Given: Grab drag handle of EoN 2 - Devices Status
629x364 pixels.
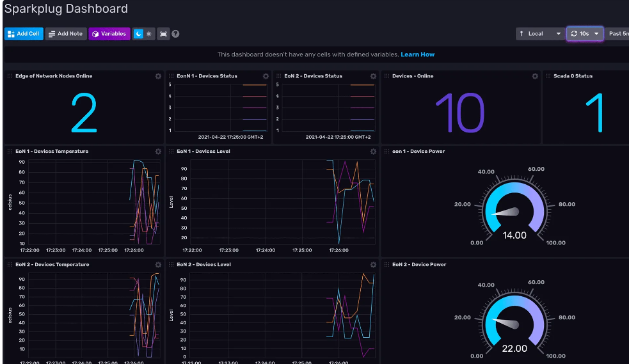Looking at the screenshot, I should click(279, 75).
